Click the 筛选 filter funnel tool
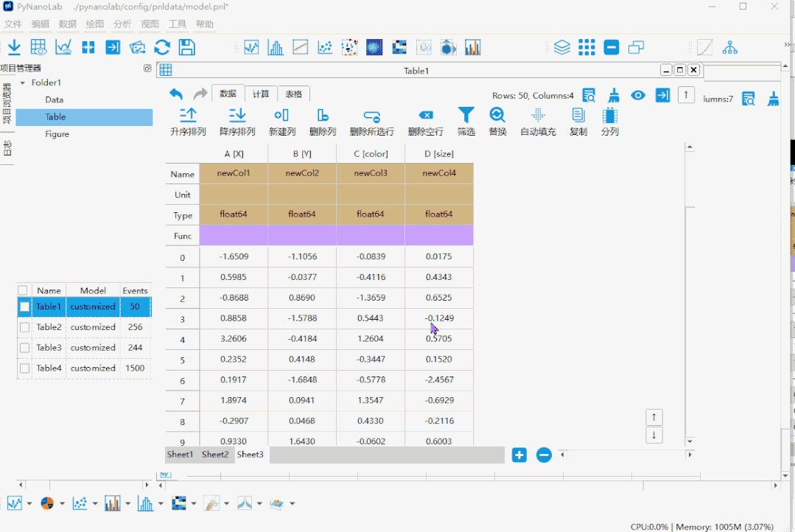Screen dimensions: 795x532 pos(466,122)
